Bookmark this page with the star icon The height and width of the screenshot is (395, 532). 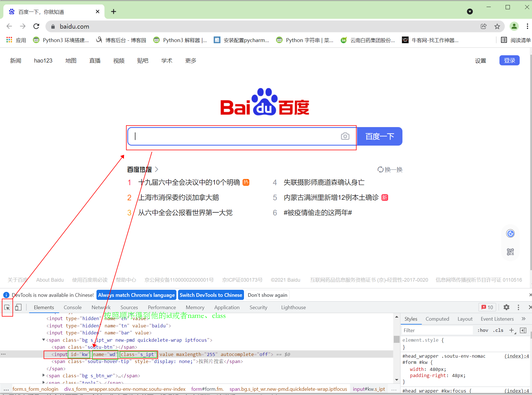click(x=497, y=26)
